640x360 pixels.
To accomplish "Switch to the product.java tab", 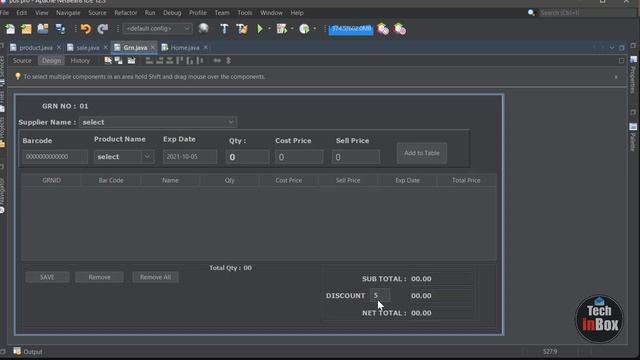I will [36, 48].
